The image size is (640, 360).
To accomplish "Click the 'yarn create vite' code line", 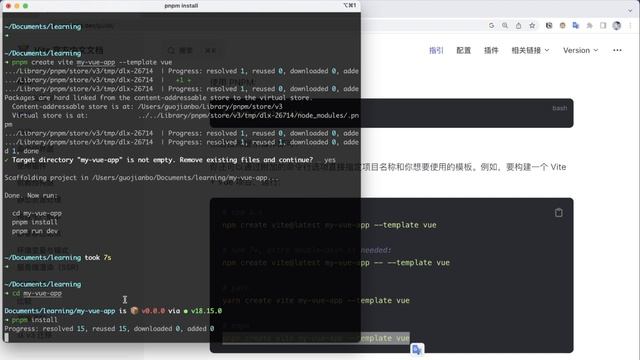I will (x=316, y=300).
